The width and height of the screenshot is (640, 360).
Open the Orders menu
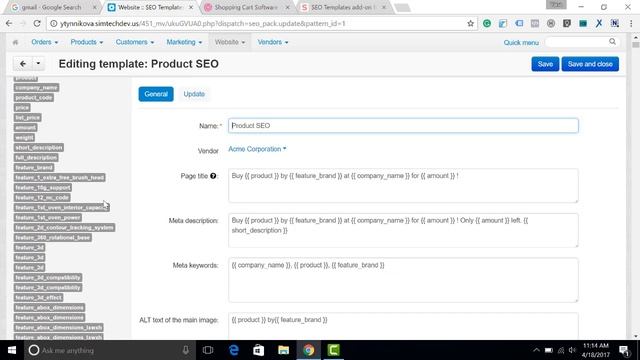pyautogui.click(x=44, y=42)
